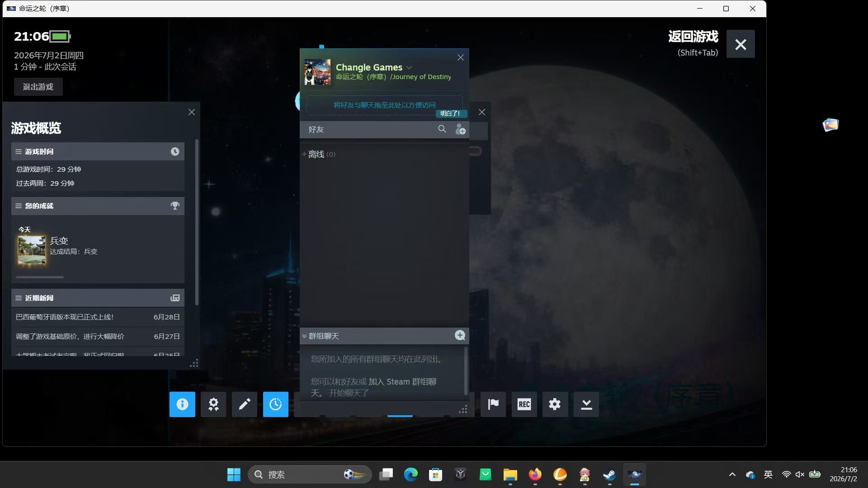Click the 命运之轮 (序章) game status text
Viewport: 868px width, 488px height.
point(393,77)
